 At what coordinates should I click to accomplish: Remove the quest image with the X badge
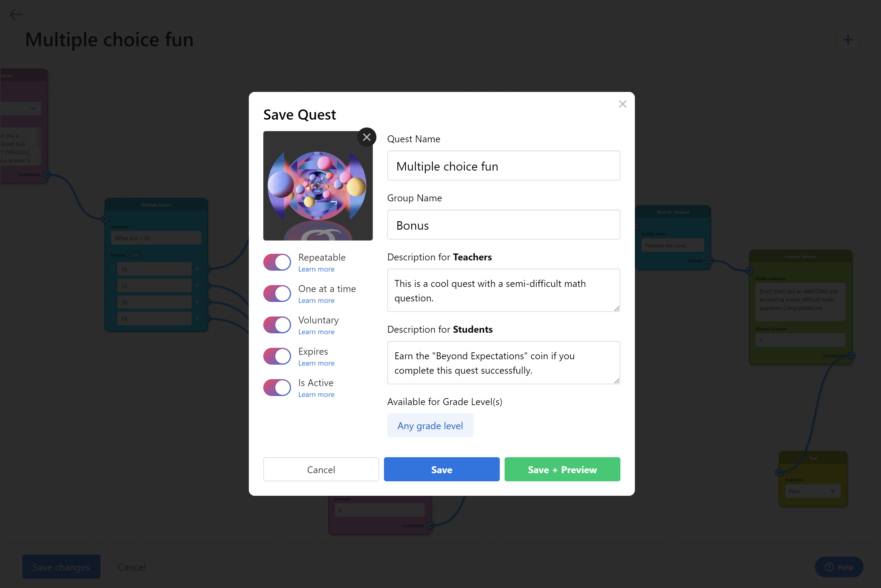tap(366, 137)
